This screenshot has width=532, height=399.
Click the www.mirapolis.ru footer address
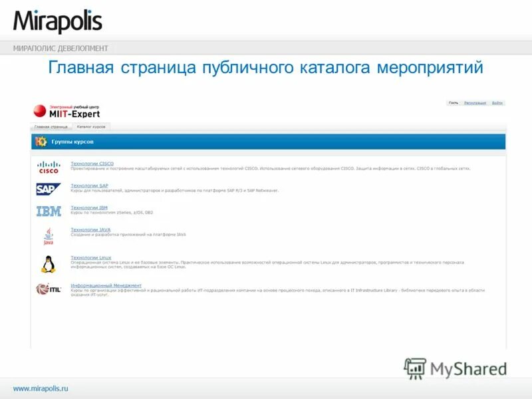41,388
